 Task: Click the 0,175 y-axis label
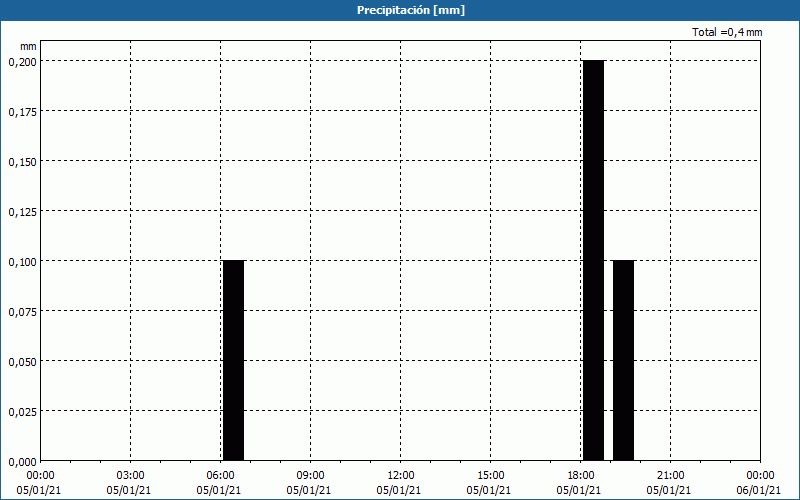point(23,112)
